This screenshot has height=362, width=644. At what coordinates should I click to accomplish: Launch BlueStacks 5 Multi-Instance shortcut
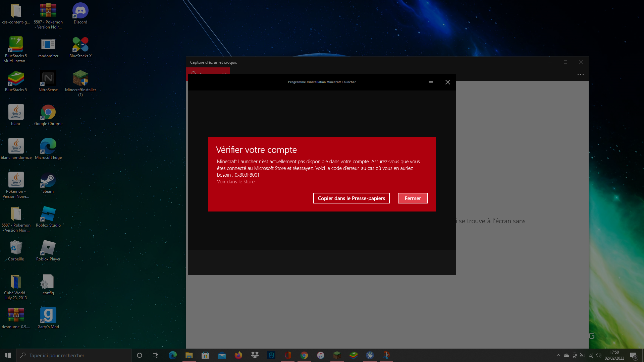pyautogui.click(x=16, y=50)
